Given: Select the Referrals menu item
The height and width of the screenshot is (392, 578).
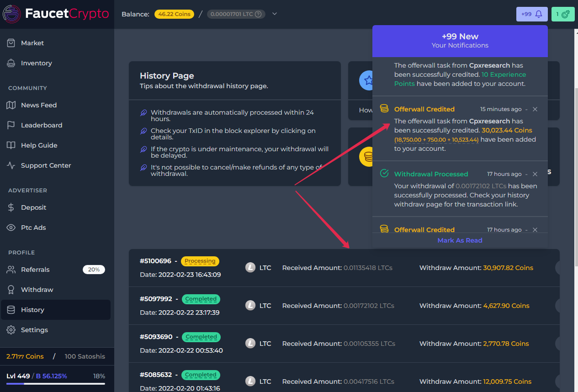Looking at the screenshot, I should [x=56, y=270].
